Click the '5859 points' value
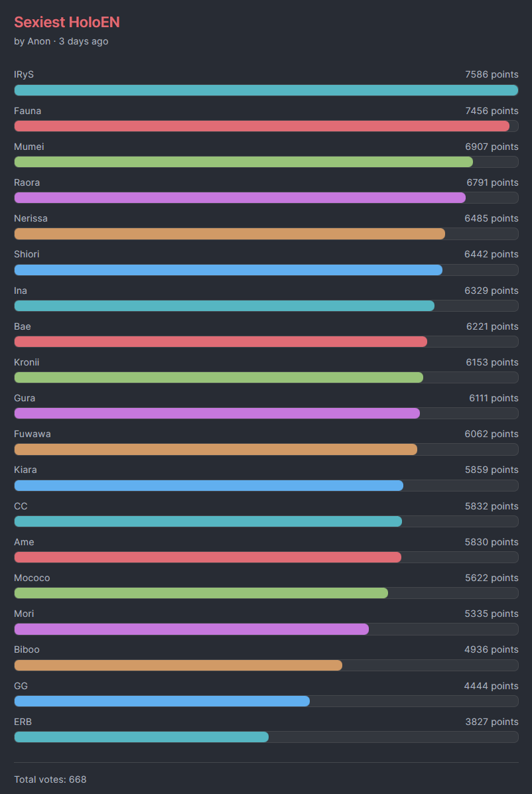The width and height of the screenshot is (532, 794). [492, 470]
